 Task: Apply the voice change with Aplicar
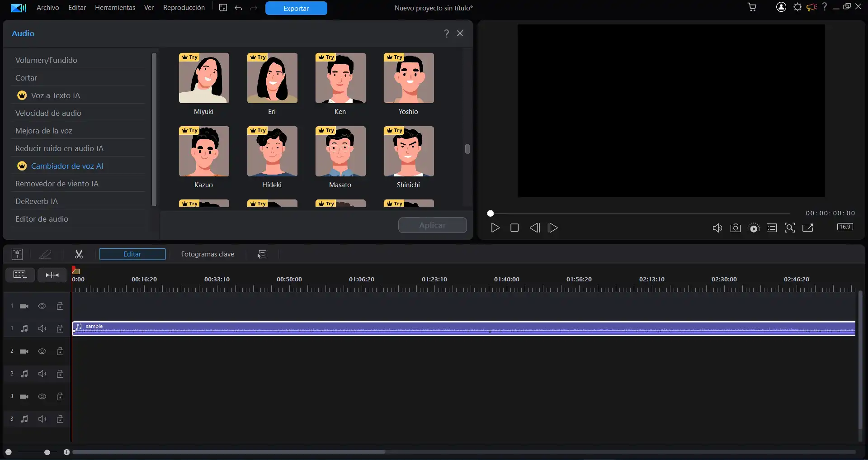[x=432, y=225]
